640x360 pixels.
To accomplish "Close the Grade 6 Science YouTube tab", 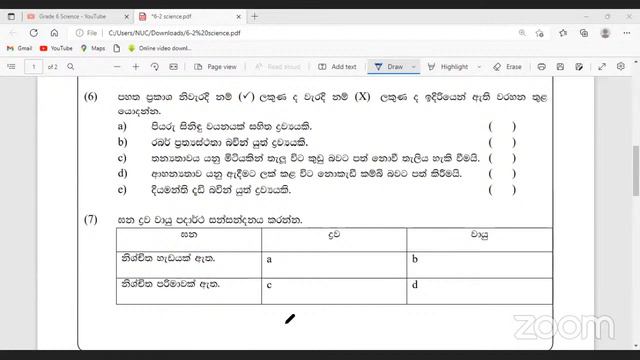I will tap(127, 17).
